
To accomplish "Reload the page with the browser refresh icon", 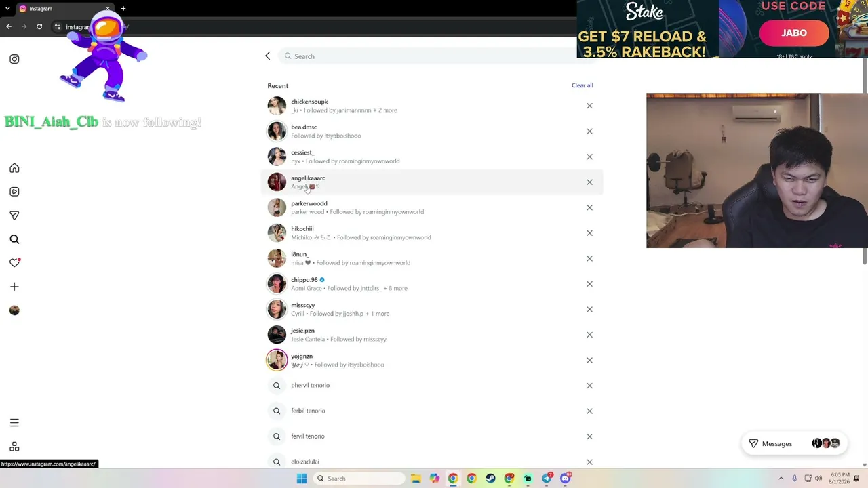I will click(x=39, y=26).
